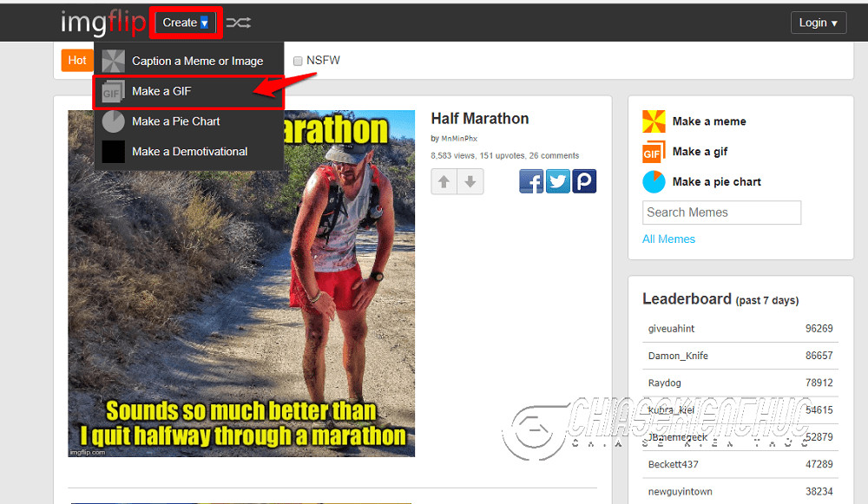Click the sidebar pie chart icon
Image resolution: width=868 pixels, height=504 pixels.
(x=654, y=182)
